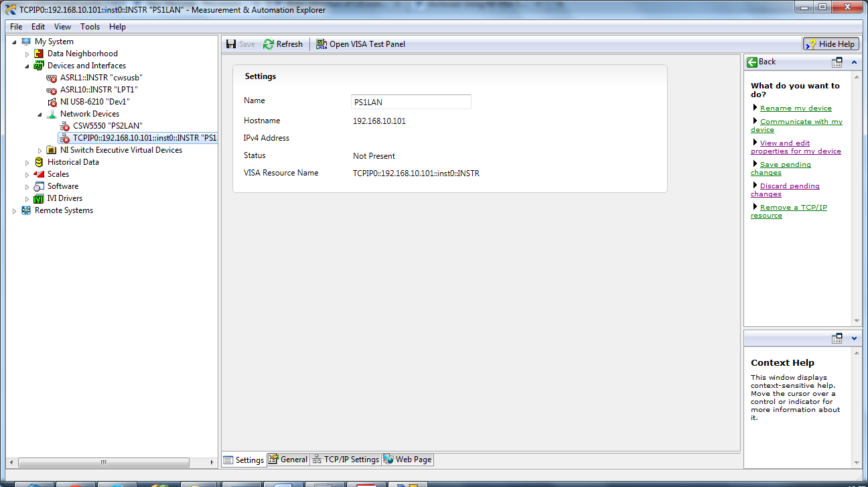The width and height of the screenshot is (868, 487).
Task: Click the Scales icon in tree
Action: point(39,174)
